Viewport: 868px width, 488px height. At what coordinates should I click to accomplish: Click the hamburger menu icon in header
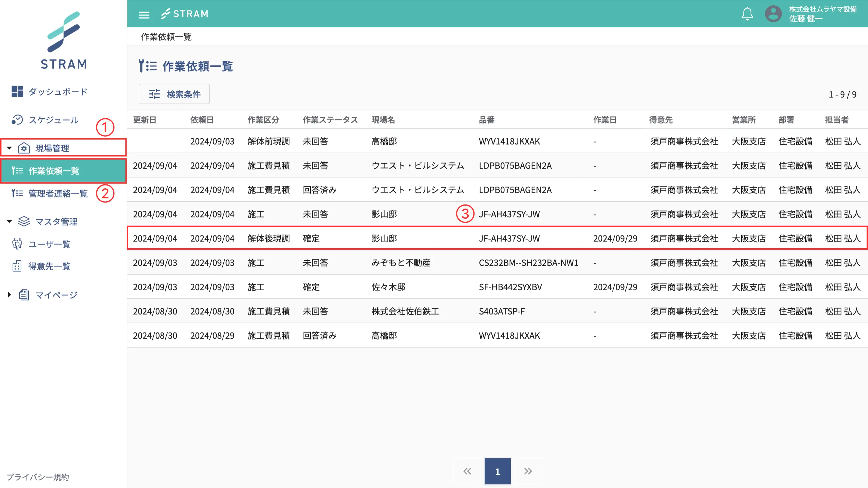144,14
